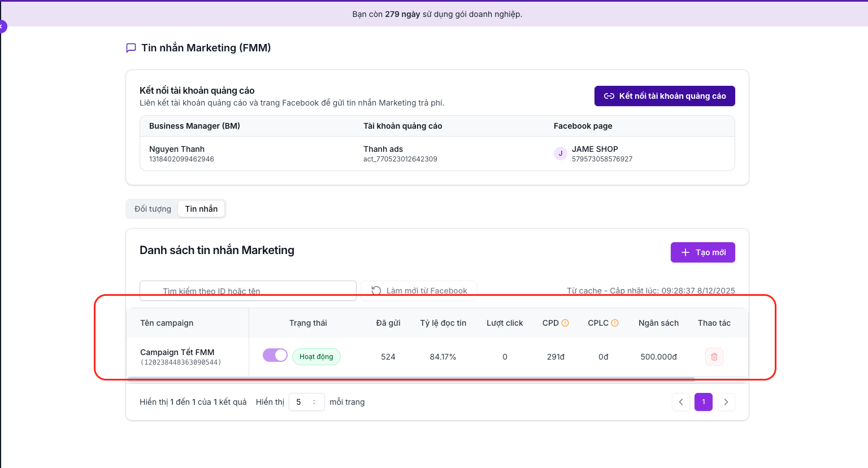Image resolution: width=868 pixels, height=468 pixels.
Task: Click Làm mới từ Facebook button
Action: tap(419, 291)
